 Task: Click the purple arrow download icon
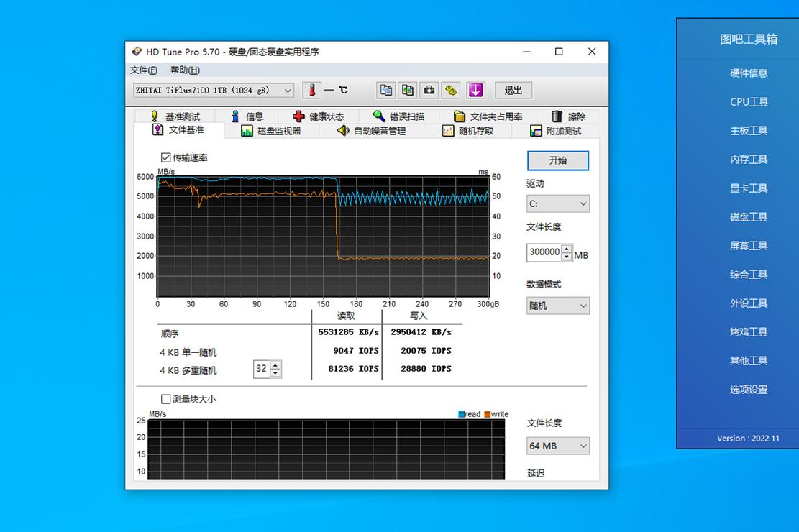[x=475, y=90]
